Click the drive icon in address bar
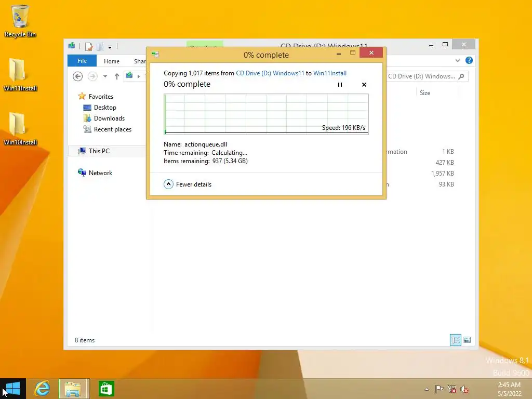Viewport: 532px width, 399px height. 129,76
